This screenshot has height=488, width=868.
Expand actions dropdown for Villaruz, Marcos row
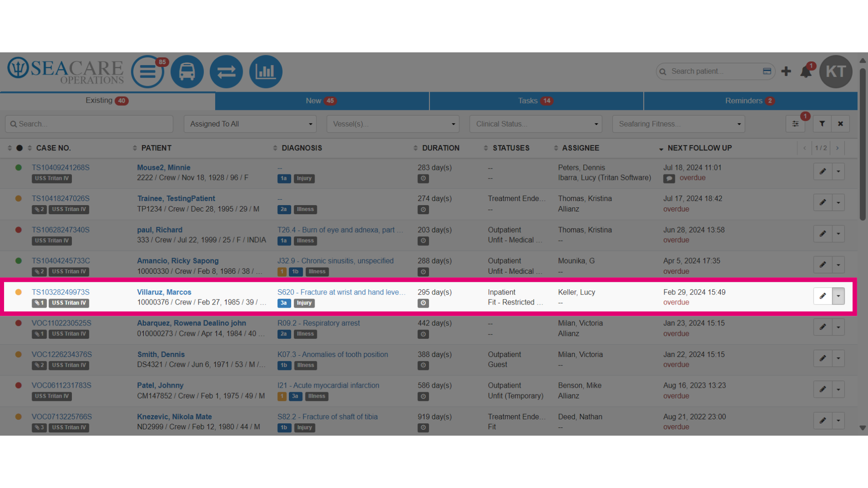839,296
